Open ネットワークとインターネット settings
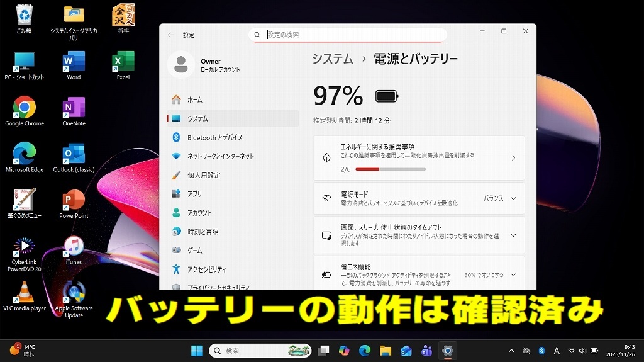The image size is (644, 362). tap(233, 156)
